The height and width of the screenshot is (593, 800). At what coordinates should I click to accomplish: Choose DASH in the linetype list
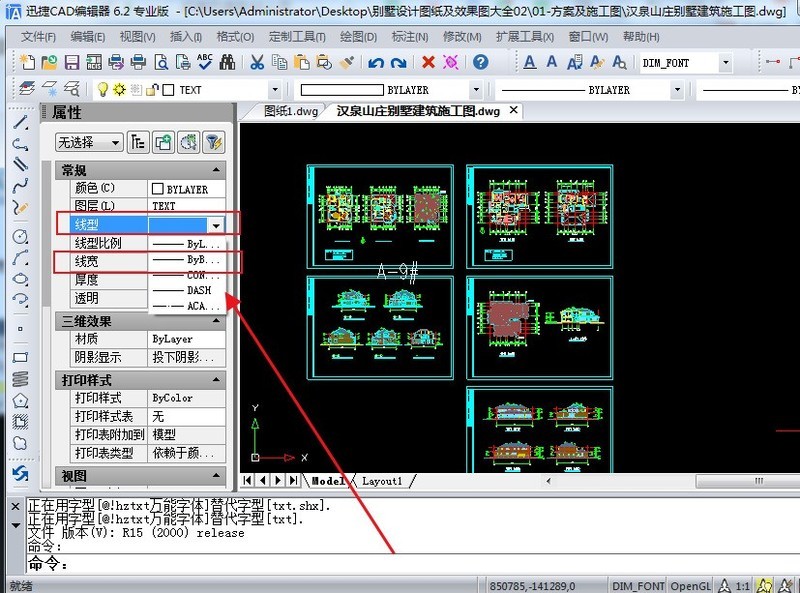(198, 290)
